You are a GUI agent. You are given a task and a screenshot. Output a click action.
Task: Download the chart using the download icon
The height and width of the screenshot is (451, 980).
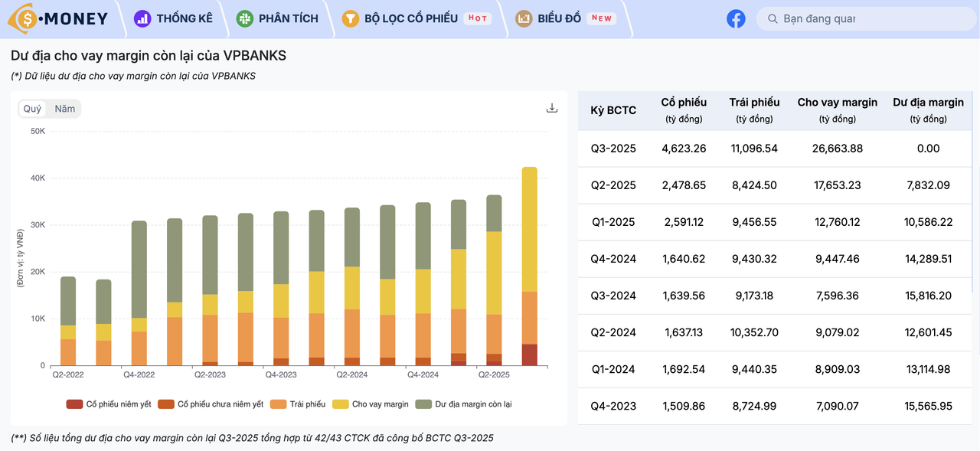(x=552, y=108)
